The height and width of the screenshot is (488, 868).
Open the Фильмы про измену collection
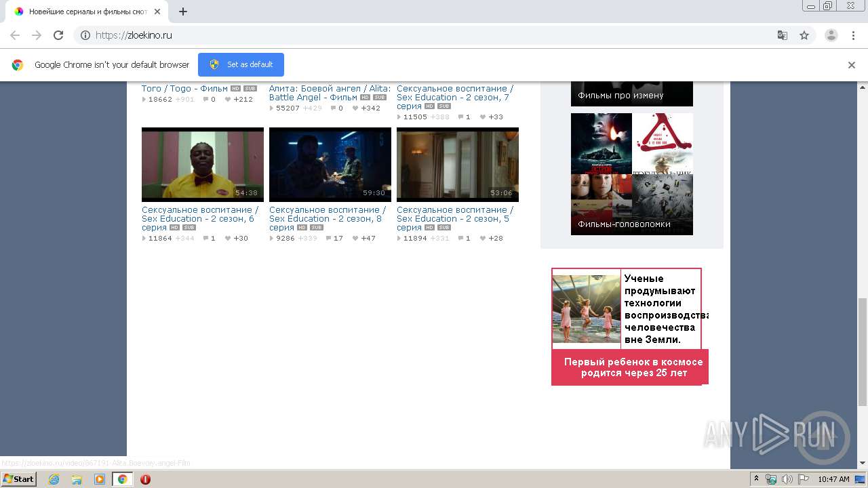point(632,94)
